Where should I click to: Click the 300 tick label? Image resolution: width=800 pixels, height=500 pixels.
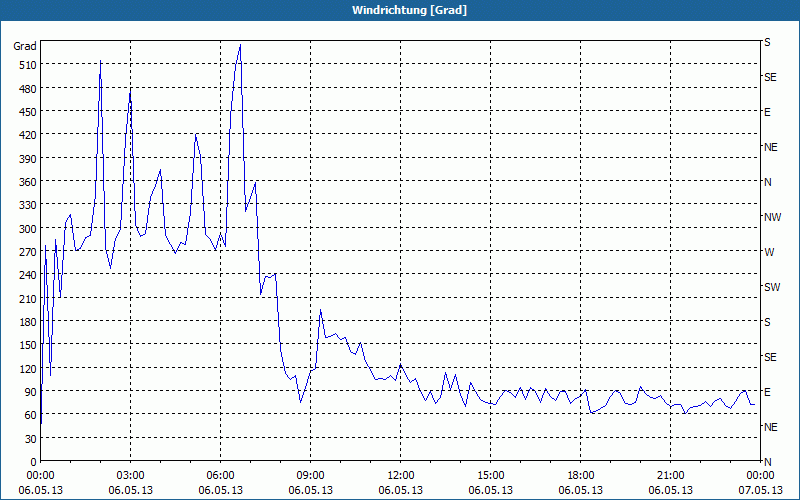point(28,229)
